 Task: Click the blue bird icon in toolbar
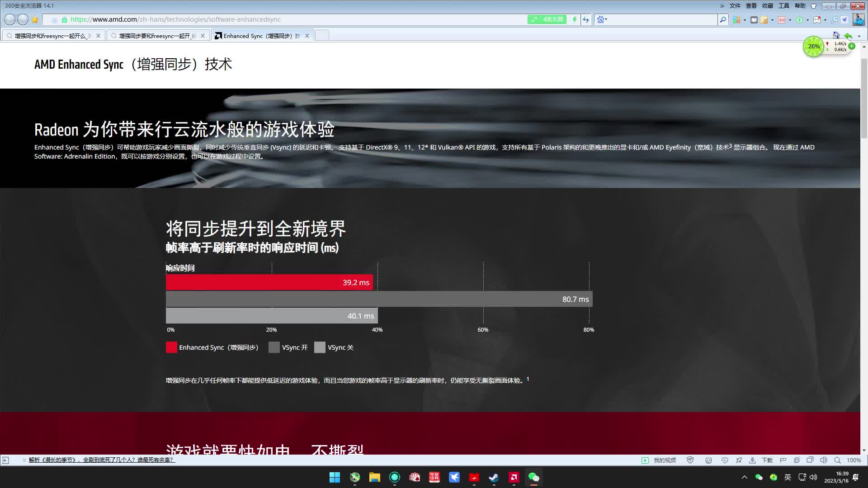[x=844, y=19]
